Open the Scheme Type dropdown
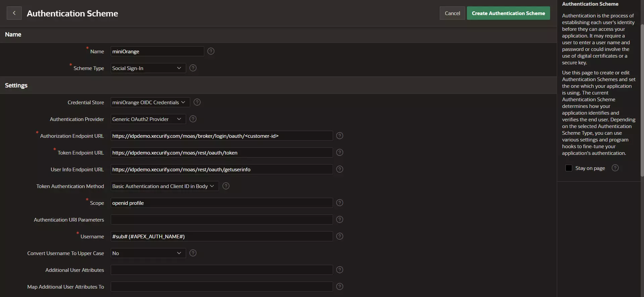Viewport: 644px width, 297px height. (148, 68)
